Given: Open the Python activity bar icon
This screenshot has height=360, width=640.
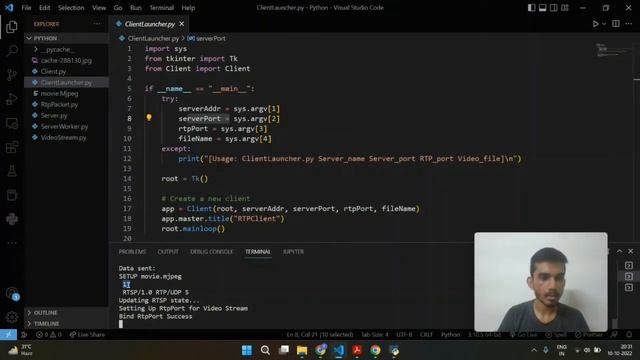Looking at the screenshot, I should [x=12, y=219].
